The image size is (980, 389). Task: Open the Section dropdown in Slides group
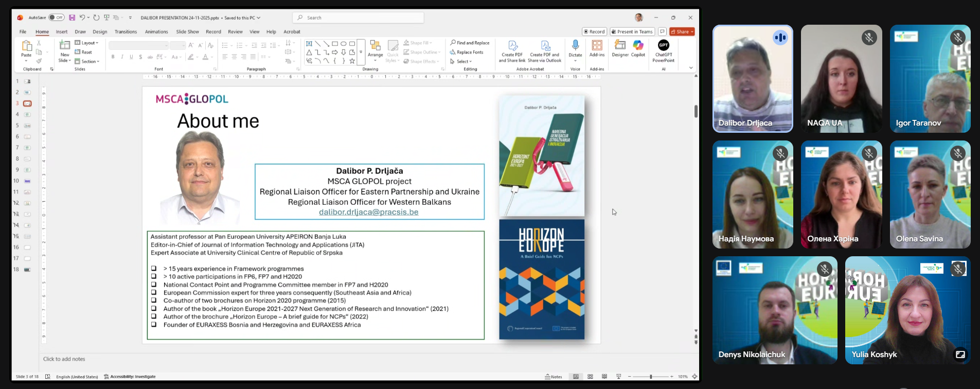(86, 61)
